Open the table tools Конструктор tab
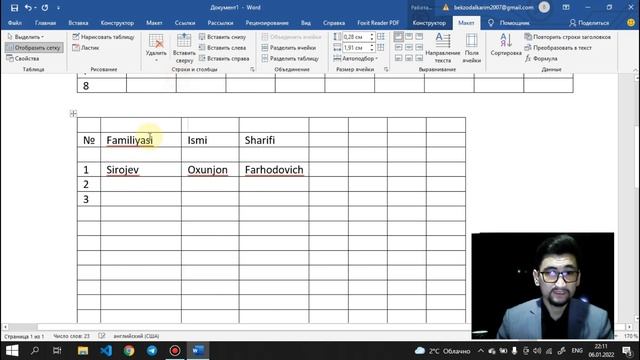The image size is (640, 360). click(x=429, y=23)
